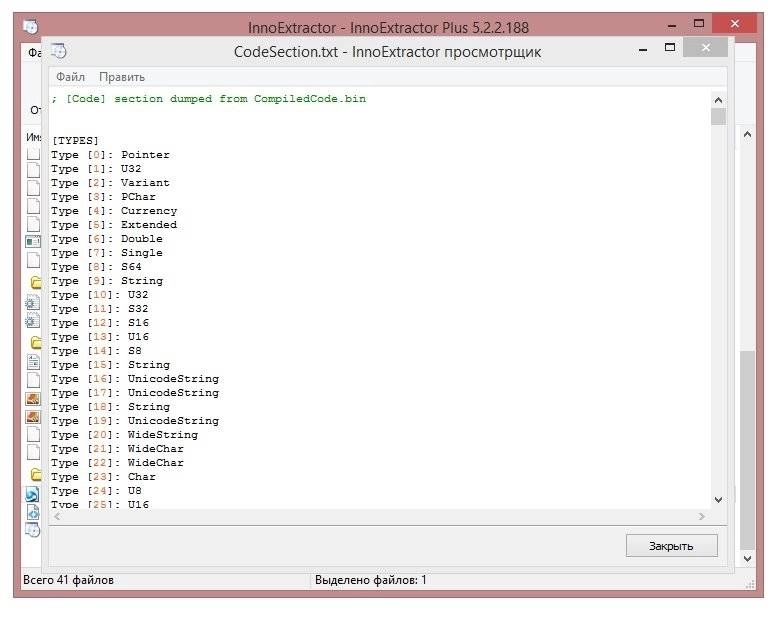This screenshot has height=617, width=781.
Task: Click the comment line '[Code] section dumped from CompiledCode.bin'
Action: (x=209, y=99)
